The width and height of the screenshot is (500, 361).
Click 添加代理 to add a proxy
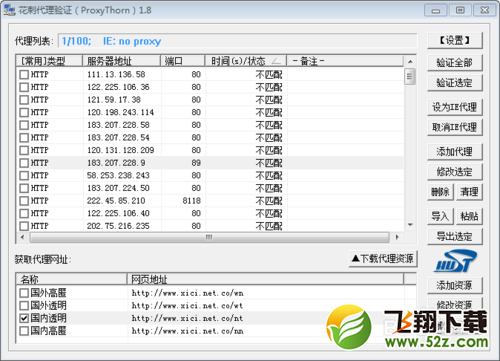pos(455,152)
